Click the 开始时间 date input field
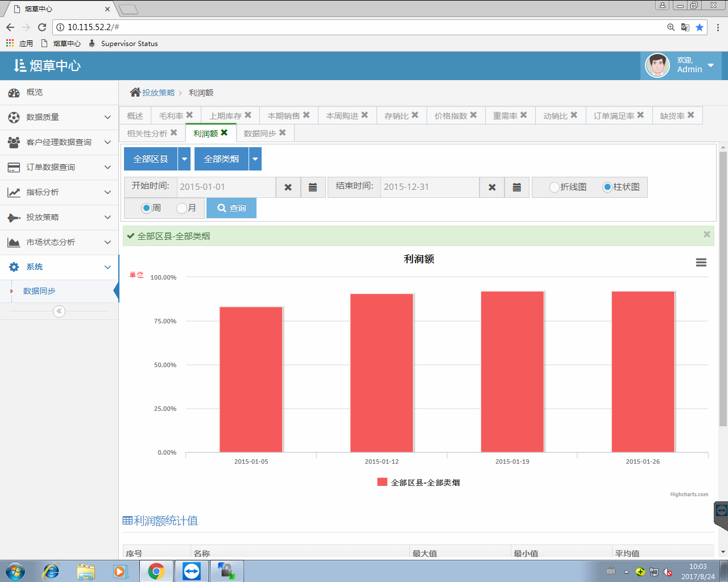728x582 pixels. pyautogui.click(x=226, y=187)
